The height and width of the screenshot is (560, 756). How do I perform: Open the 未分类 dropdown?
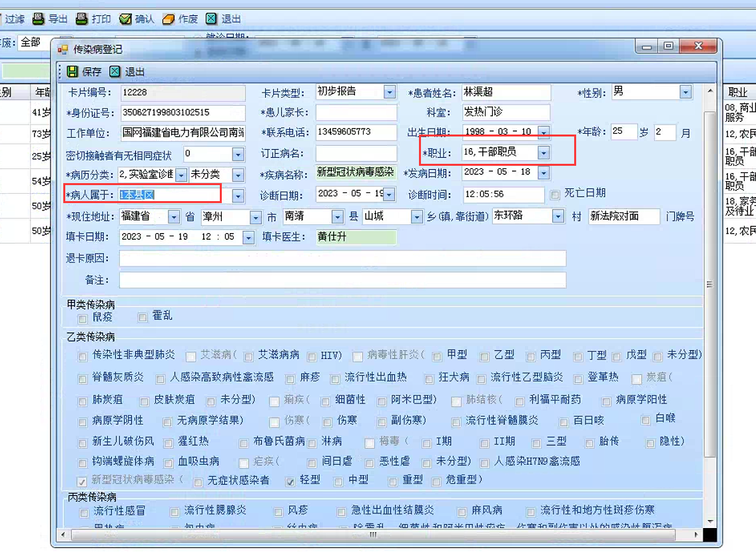pyautogui.click(x=238, y=175)
